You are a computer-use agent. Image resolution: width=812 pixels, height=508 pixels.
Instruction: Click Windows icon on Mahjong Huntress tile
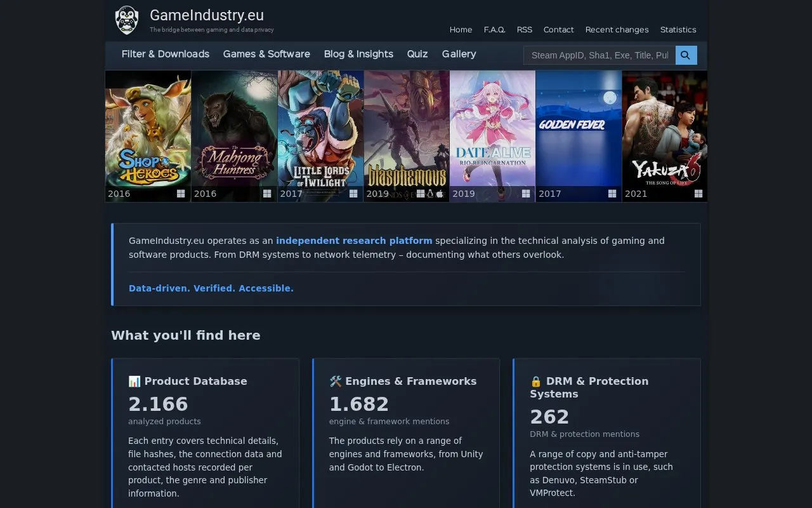point(267,194)
